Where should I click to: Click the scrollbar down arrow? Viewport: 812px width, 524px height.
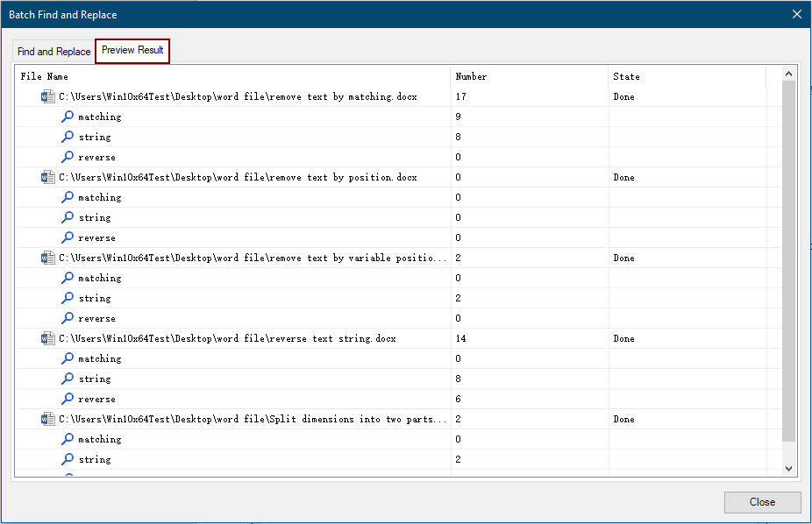[788, 468]
